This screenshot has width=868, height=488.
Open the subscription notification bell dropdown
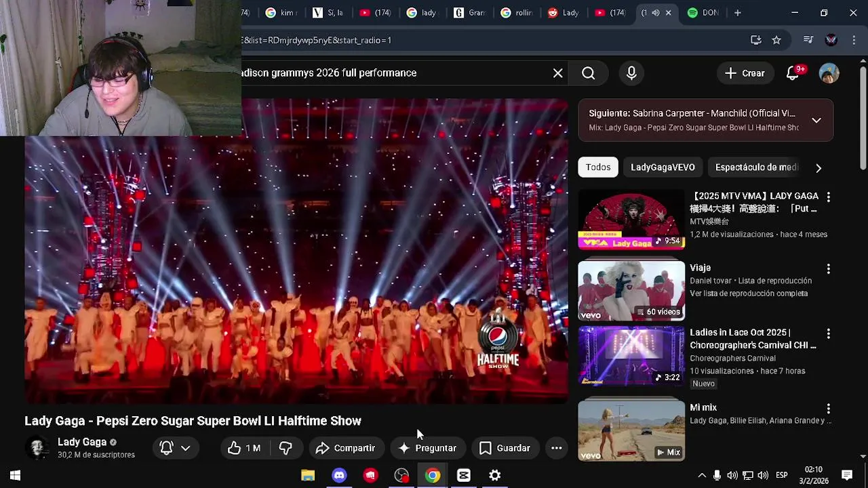[175, 448]
